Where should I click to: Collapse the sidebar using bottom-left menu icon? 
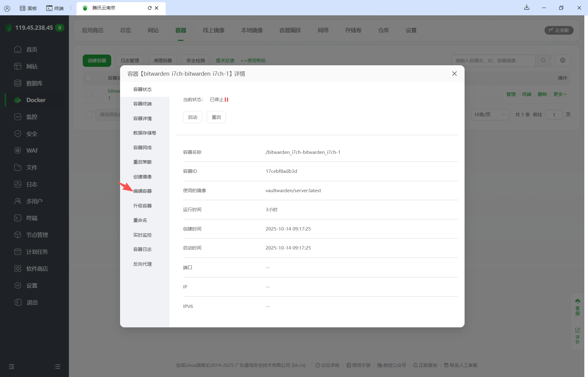pyautogui.click(x=12, y=367)
